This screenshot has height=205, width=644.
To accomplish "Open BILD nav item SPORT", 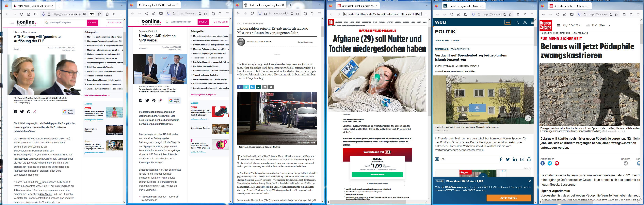I will pyautogui.click(x=375, y=22).
